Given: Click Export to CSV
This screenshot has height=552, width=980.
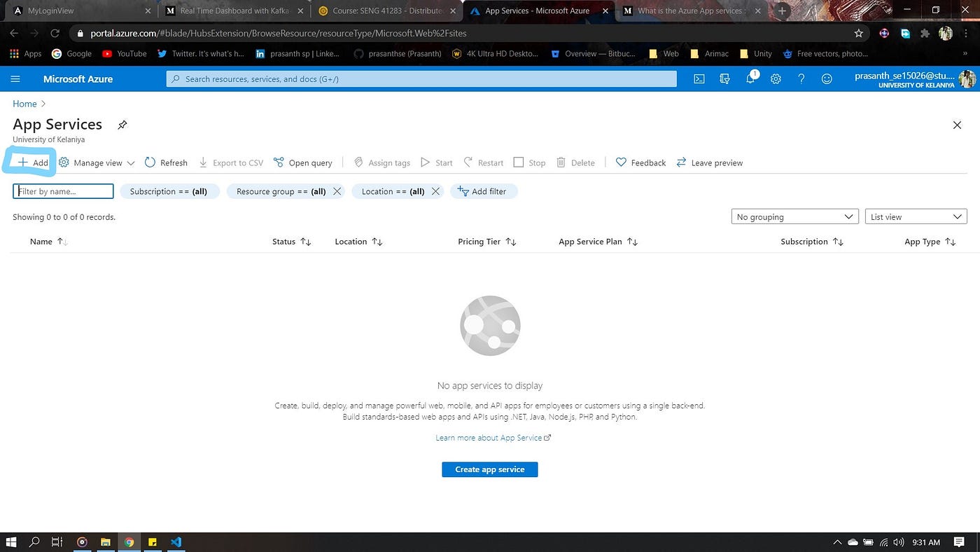Looking at the screenshot, I should (x=231, y=163).
